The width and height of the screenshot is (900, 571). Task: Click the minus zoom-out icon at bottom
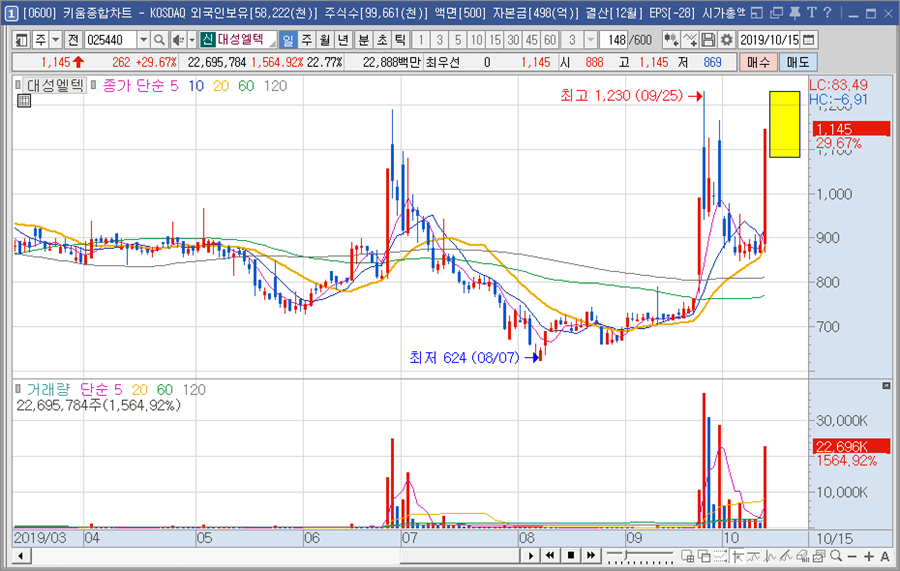pyautogui.click(x=852, y=557)
